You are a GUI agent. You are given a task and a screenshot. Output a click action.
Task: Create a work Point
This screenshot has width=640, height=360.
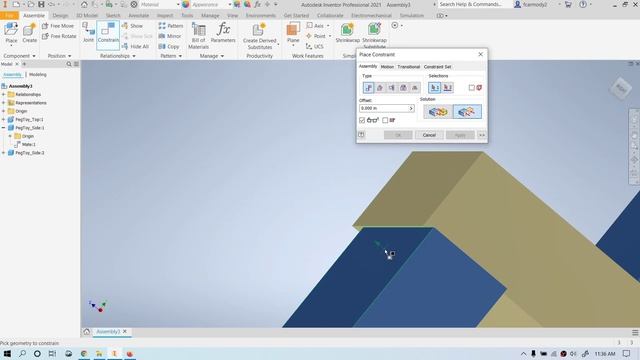[316, 36]
